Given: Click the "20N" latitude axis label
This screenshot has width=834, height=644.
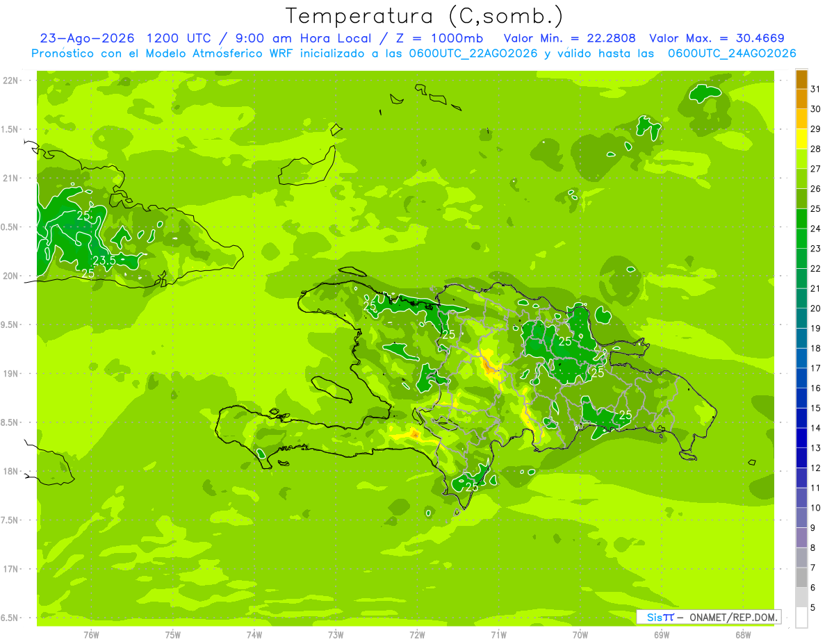Looking at the screenshot, I should [x=10, y=276].
